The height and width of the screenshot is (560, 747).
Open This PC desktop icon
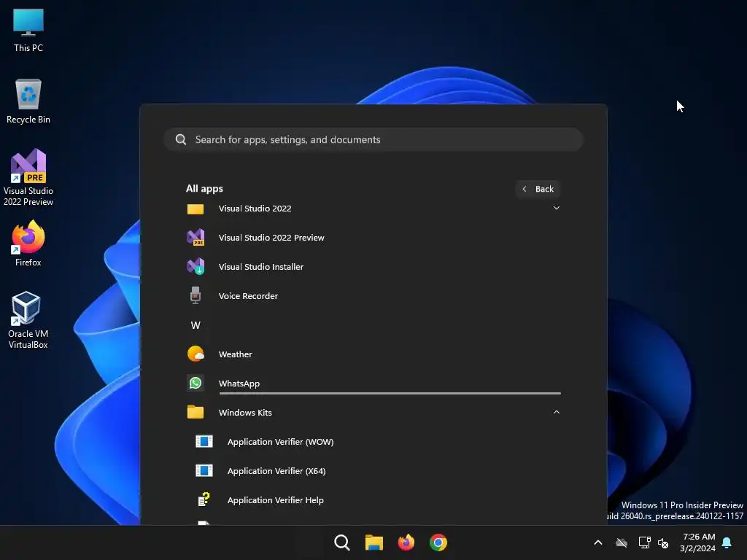(x=28, y=30)
